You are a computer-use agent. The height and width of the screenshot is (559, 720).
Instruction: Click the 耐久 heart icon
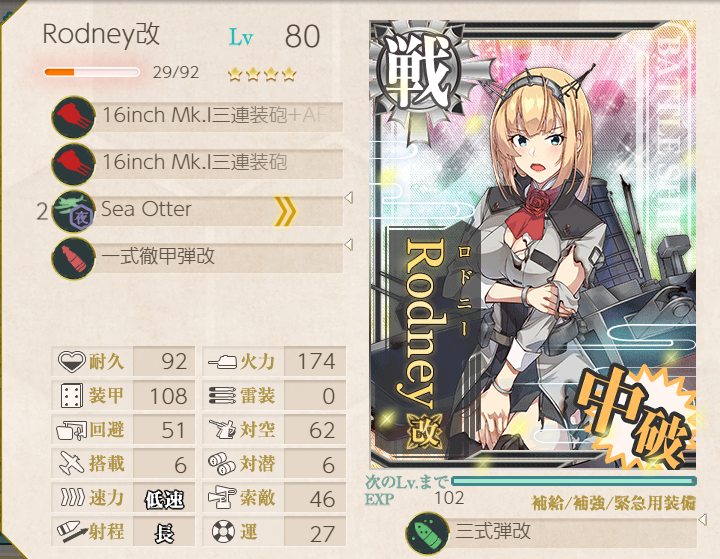[72, 361]
